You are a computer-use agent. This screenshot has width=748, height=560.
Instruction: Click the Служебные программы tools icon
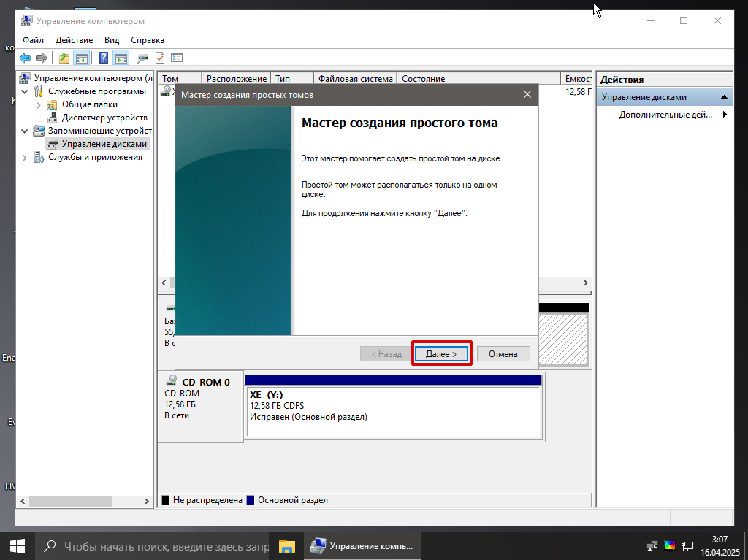point(39,91)
